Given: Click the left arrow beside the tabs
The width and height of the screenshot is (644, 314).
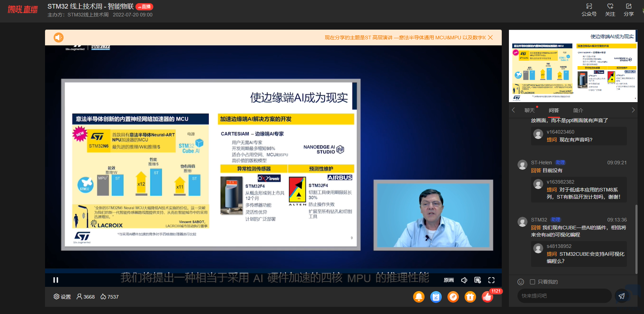Looking at the screenshot, I should (514, 110).
